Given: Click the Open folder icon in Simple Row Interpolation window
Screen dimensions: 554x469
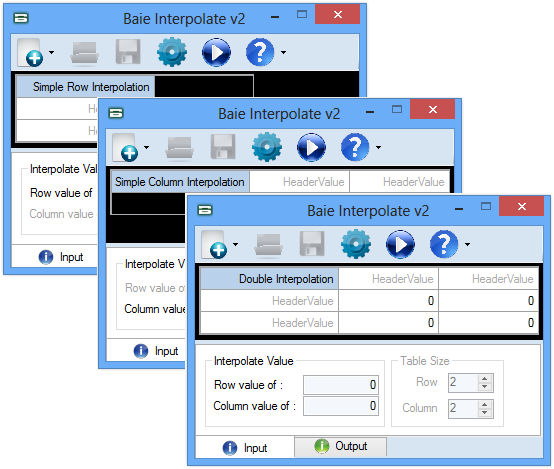Looking at the screenshot, I should (84, 53).
